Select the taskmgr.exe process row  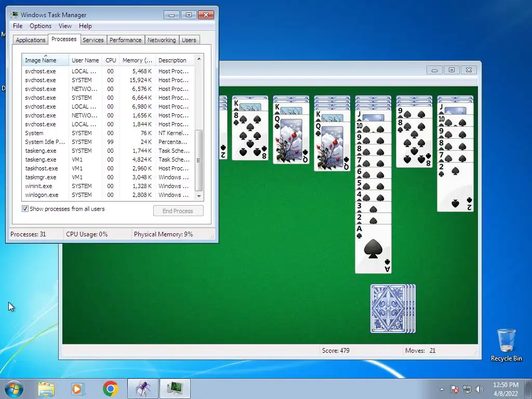pyautogui.click(x=108, y=177)
